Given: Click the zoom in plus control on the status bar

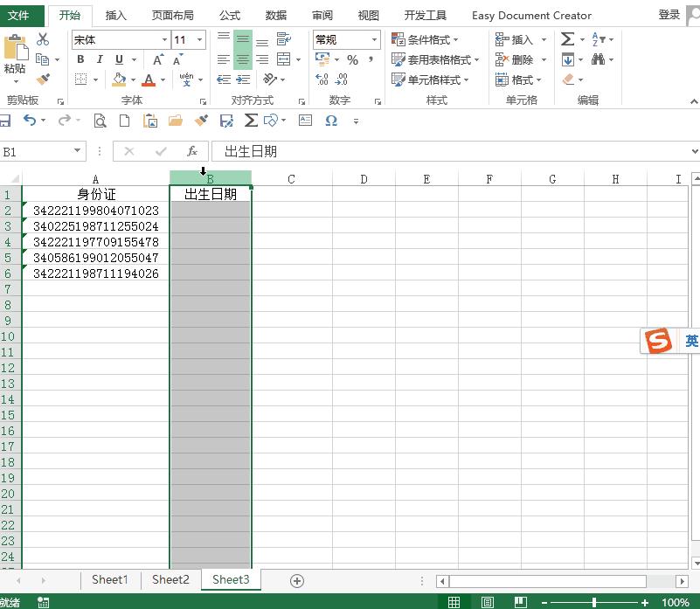Looking at the screenshot, I should pos(647,602).
